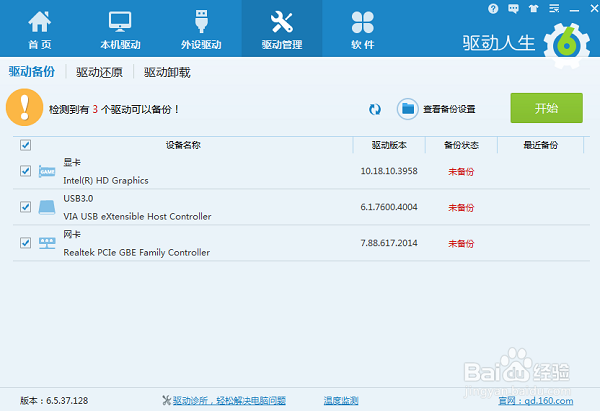Screen dimensions: 600x411
Task: Click the 备份状态 column header
Action: (x=461, y=145)
